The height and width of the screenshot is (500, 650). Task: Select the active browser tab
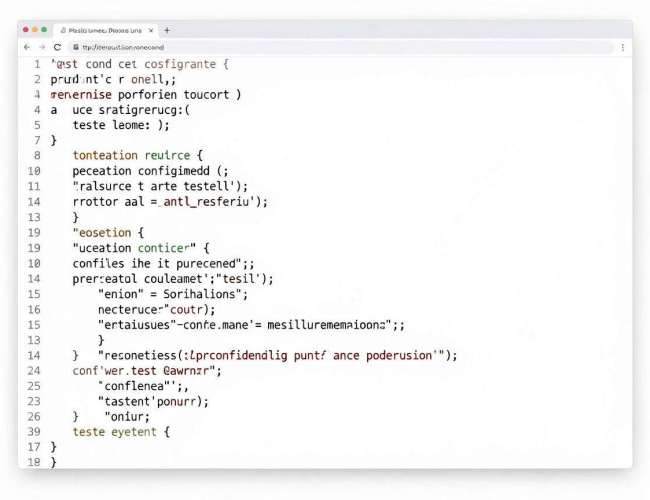(106, 31)
